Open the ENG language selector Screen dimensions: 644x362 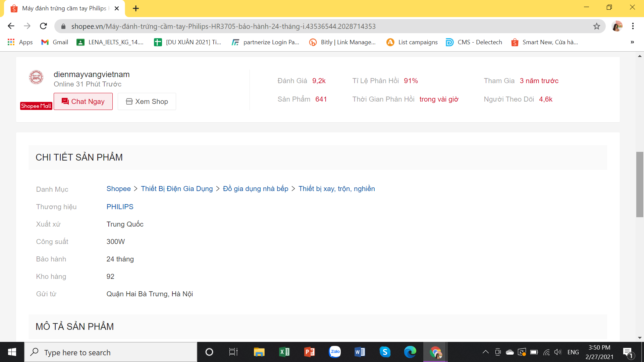point(573,352)
